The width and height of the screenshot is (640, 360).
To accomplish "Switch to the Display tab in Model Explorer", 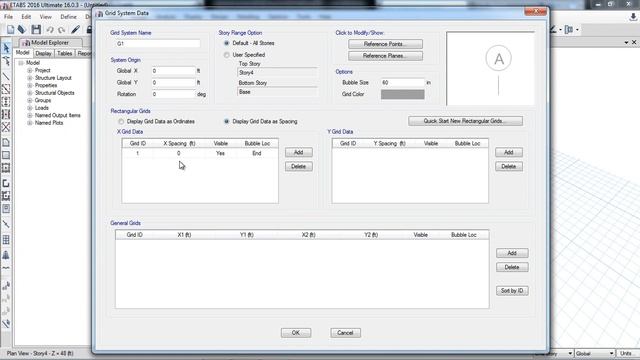I will (43, 53).
